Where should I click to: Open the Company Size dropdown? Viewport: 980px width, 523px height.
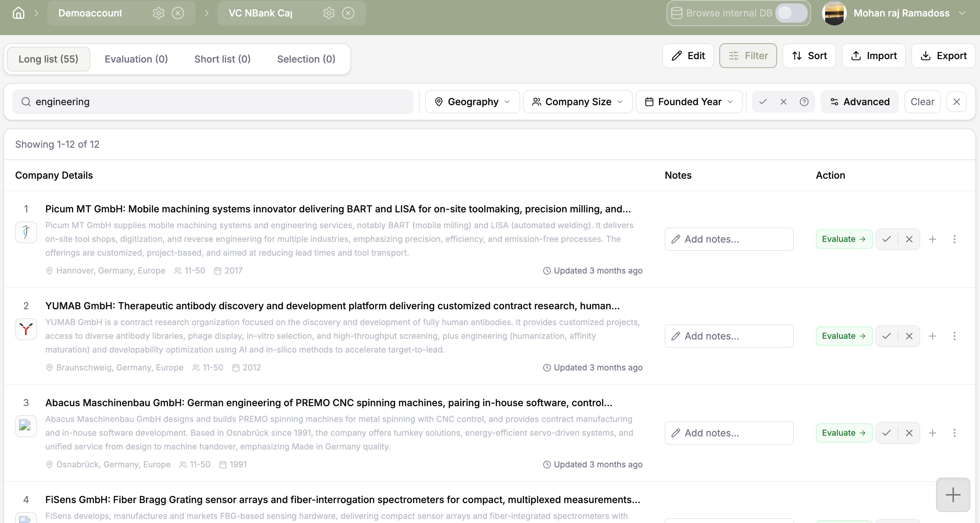pos(578,102)
